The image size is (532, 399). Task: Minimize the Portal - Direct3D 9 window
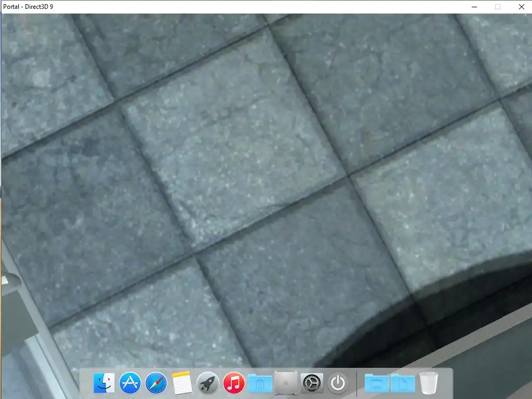point(474,7)
